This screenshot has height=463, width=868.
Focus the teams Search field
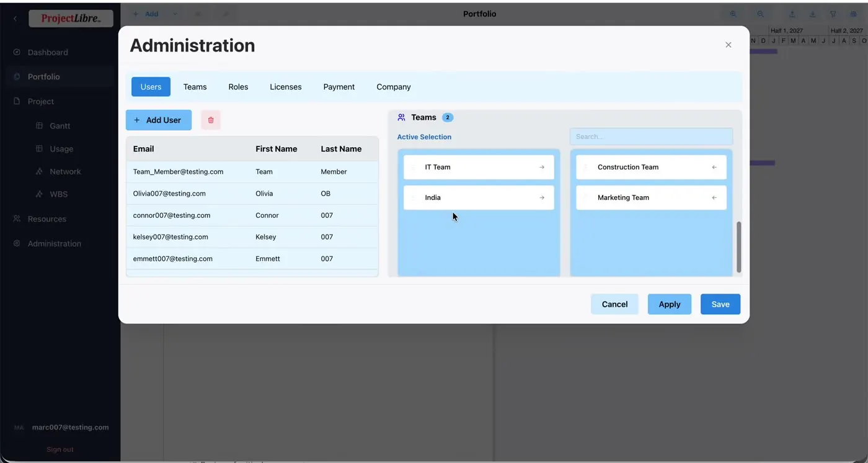pyautogui.click(x=651, y=137)
